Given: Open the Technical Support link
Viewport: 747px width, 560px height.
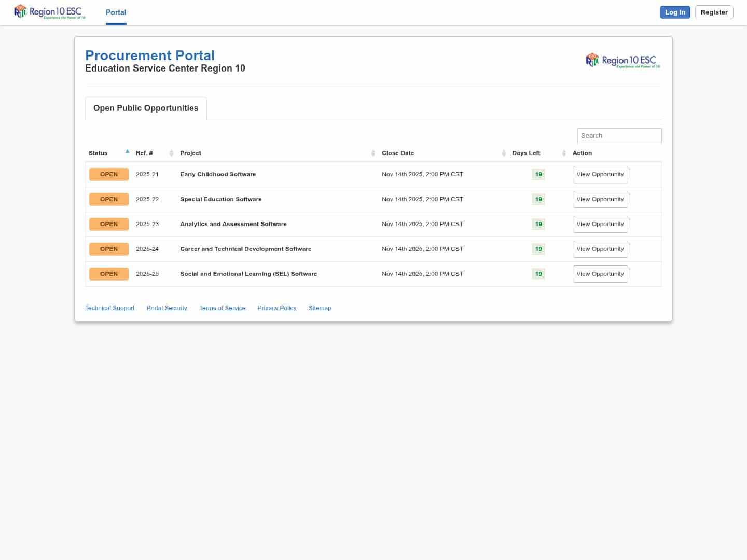Looking at the screenshot, I should [109, 308].
